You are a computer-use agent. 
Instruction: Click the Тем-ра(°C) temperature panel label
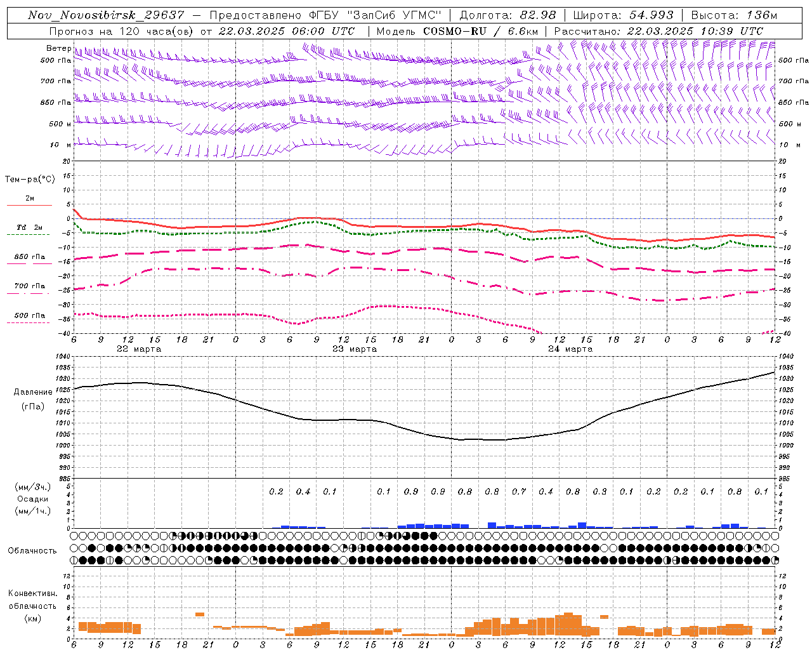[30, 180]
